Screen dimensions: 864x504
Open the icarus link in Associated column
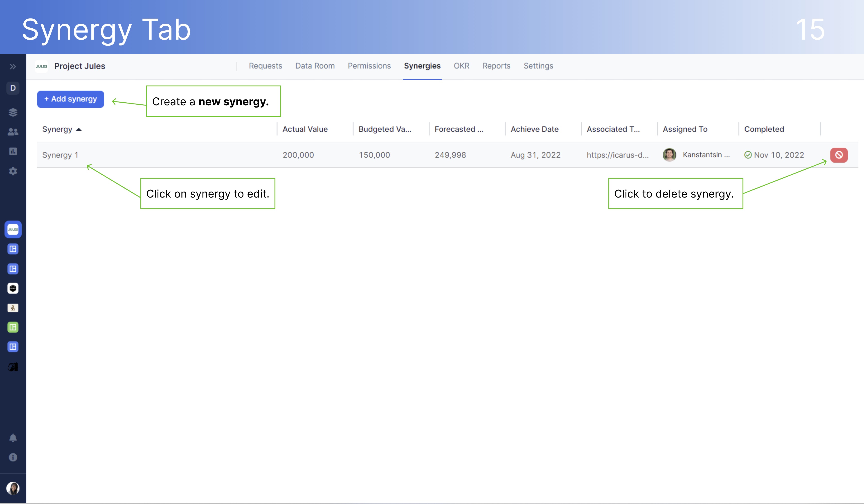[x=617, y=155]
